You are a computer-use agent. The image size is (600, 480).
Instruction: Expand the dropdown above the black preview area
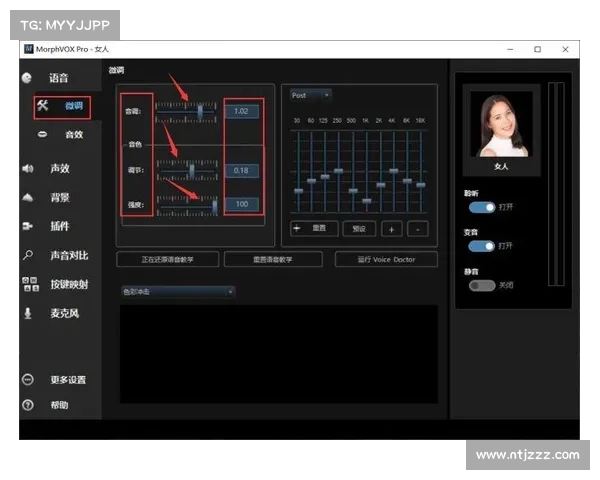[178, 292]
